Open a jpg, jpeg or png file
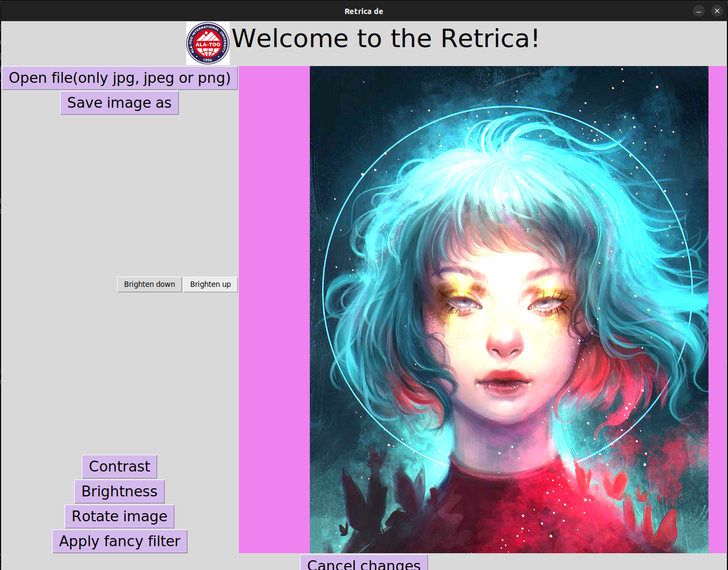The width and height of the screenshot is (728, 570). [x=120, y=77]
